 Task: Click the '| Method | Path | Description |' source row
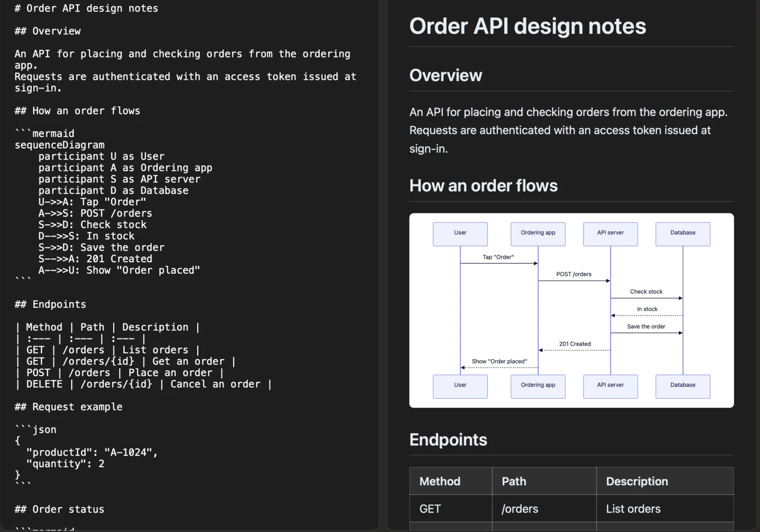click(107, 327)
